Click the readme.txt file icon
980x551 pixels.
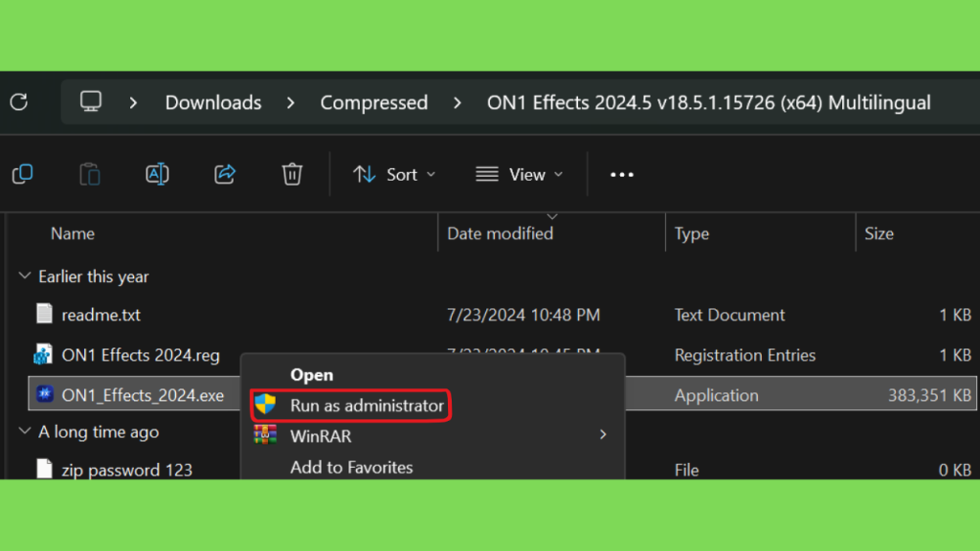(44, 314)
